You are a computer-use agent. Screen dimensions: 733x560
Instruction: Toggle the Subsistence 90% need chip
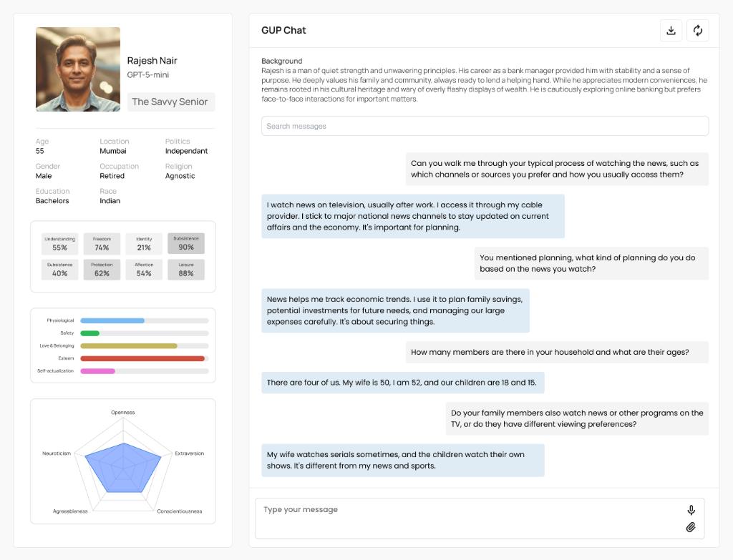click(185, 244)
